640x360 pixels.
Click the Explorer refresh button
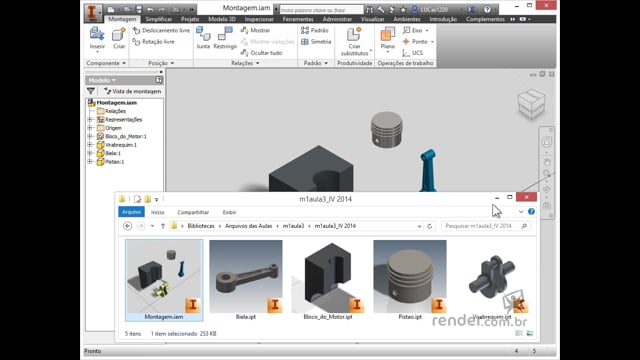point(429,226)
